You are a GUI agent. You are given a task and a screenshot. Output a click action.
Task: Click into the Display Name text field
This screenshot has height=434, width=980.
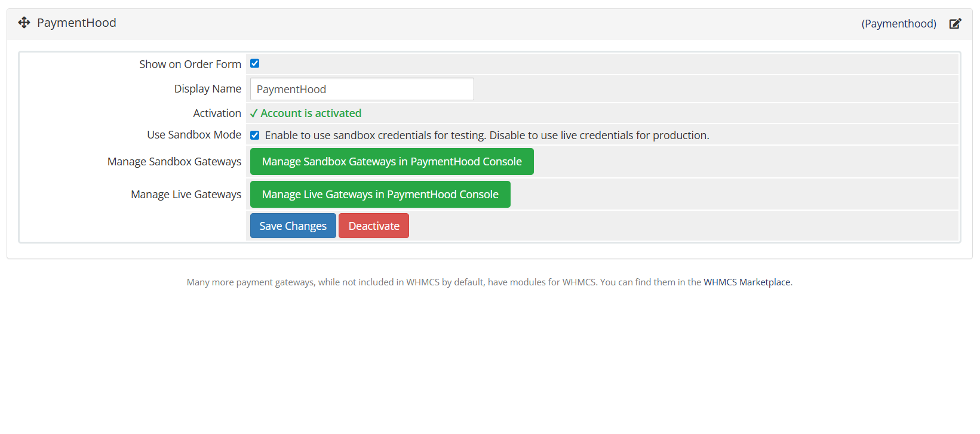point(361,89)
